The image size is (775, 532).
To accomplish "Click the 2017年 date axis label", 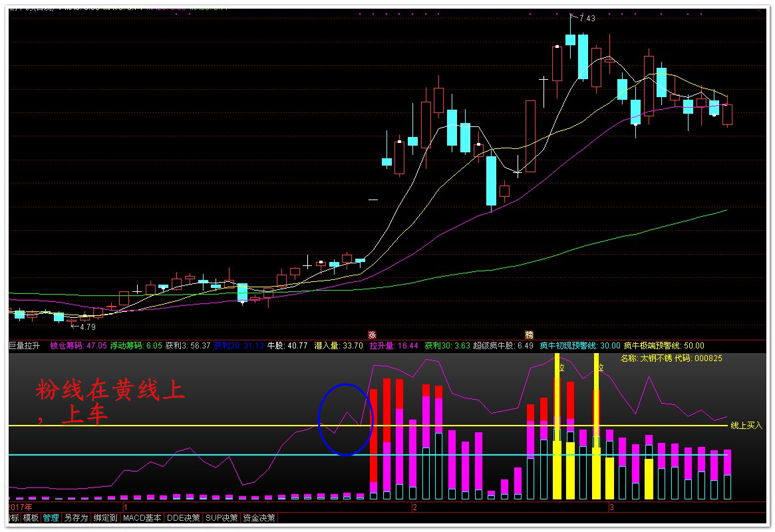I will pyautogui.click(x=21, y=507).
